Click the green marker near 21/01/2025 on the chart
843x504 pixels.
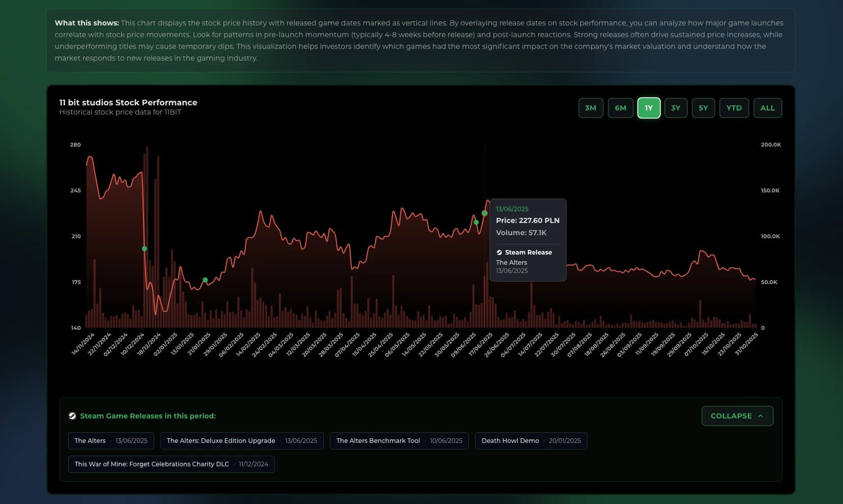point(205,279)
